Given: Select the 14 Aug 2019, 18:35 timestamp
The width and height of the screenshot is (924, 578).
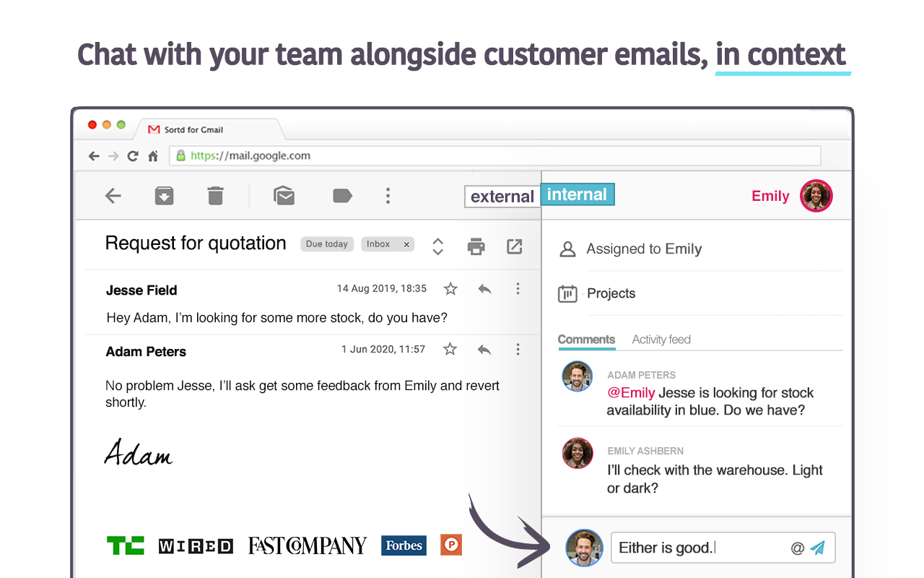Looking at the screenshot, I should click(382, 288).
